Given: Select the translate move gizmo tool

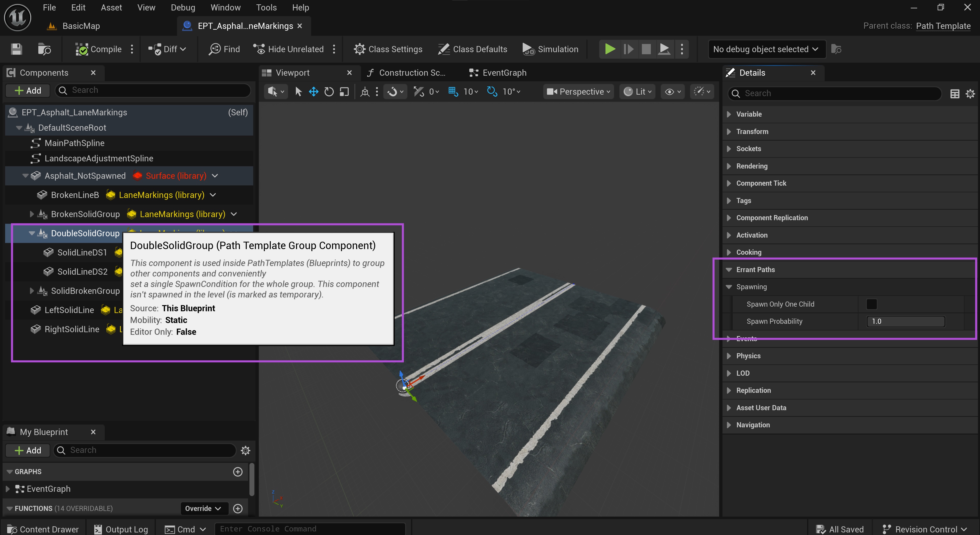Looking at the screenshot, I should [313, 91].
